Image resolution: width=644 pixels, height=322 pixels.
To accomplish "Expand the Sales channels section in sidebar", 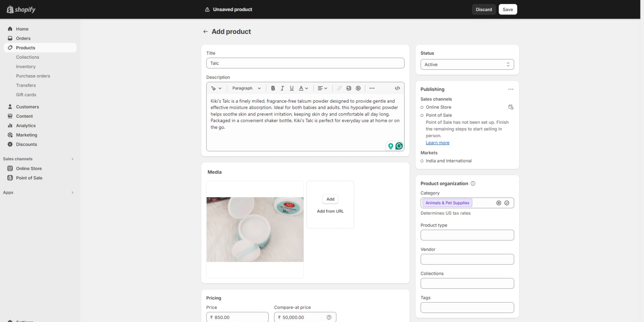I will tap(72, 159).
